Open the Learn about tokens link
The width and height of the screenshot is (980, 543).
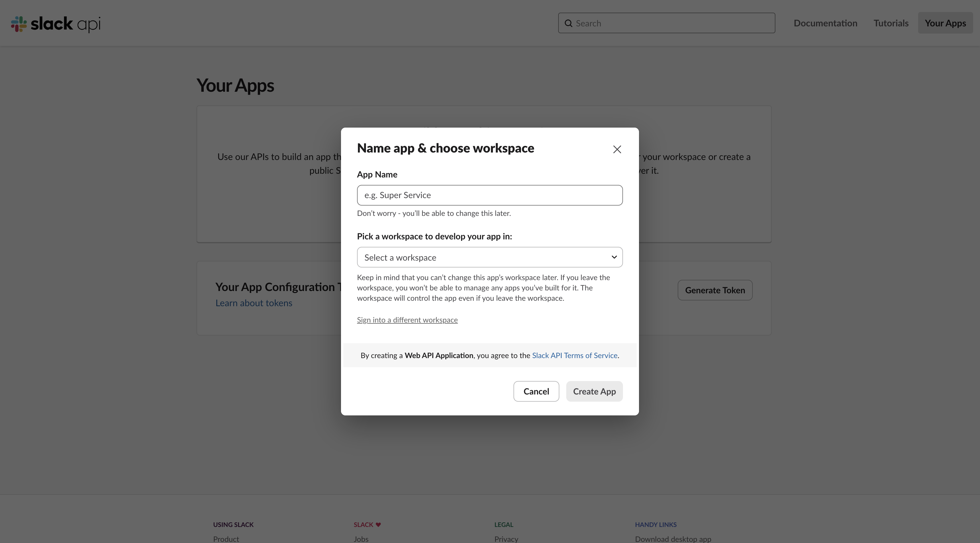(254, 303)
